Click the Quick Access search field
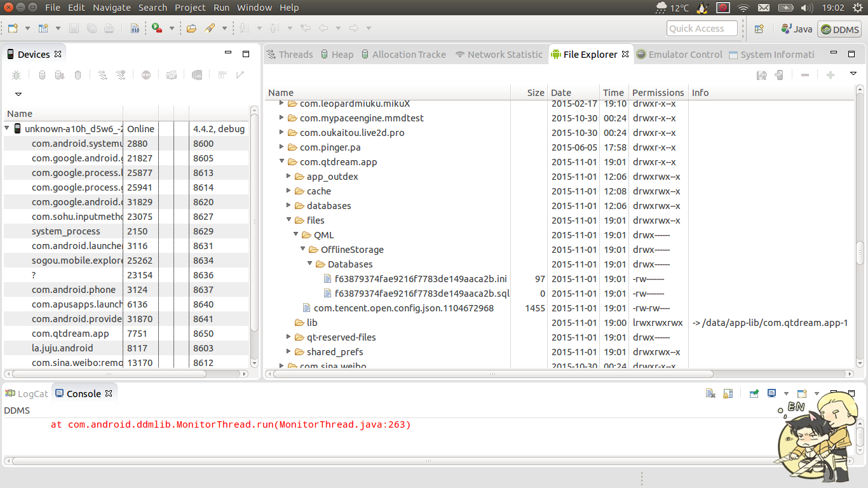The width and height of the screenshot is (868, 488). tap(702, 29)
